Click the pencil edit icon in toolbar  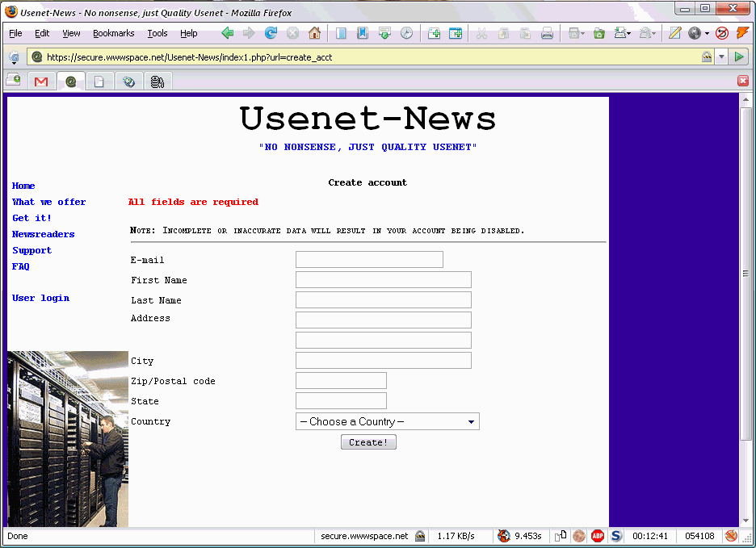click(675, 33)
